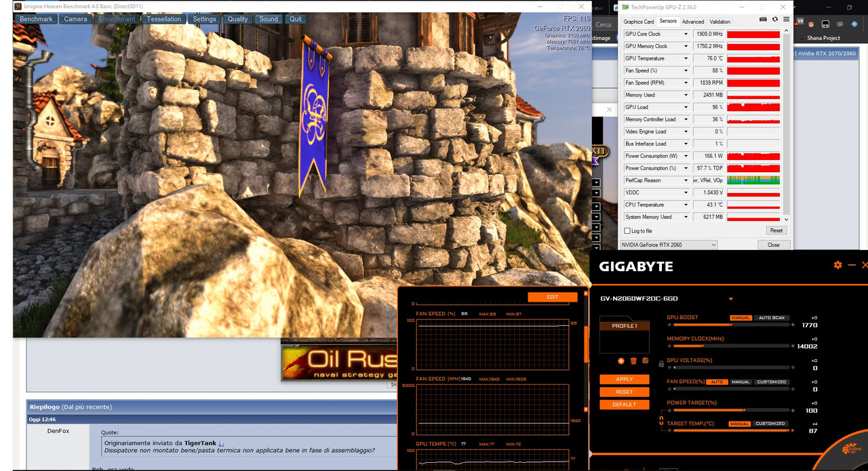Take a GPU-Z screenshot with camera icon
The height and width of the screenshot is (471, 868).
coord(763,20)
